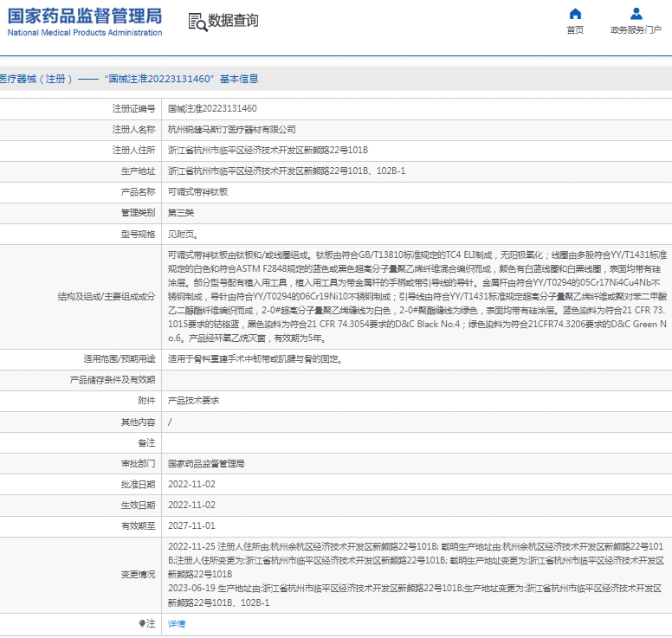
Task: Click the 产品名称 label
Action: pos(138,192)
